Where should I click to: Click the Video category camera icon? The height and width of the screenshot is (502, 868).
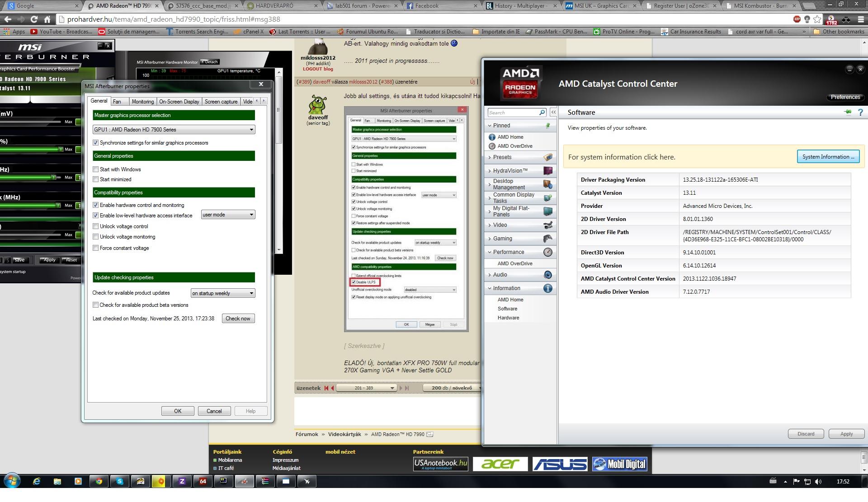click(547, 225)
